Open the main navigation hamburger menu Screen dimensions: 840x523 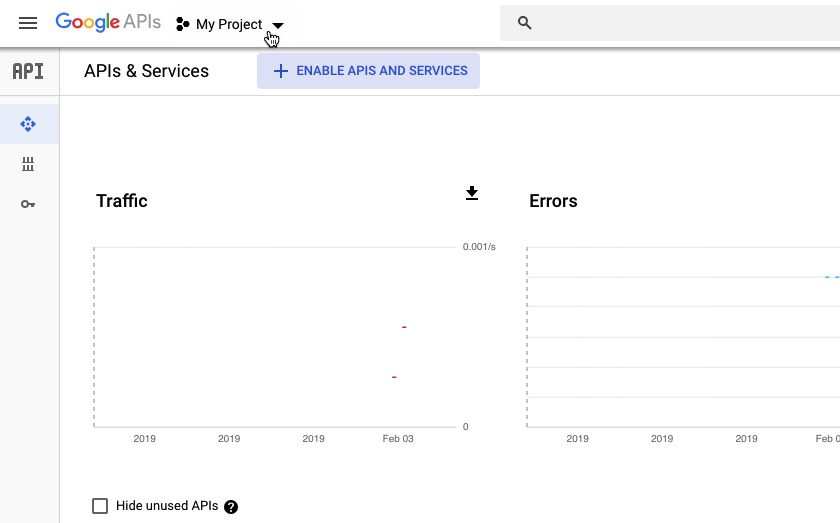pos(28,23)
